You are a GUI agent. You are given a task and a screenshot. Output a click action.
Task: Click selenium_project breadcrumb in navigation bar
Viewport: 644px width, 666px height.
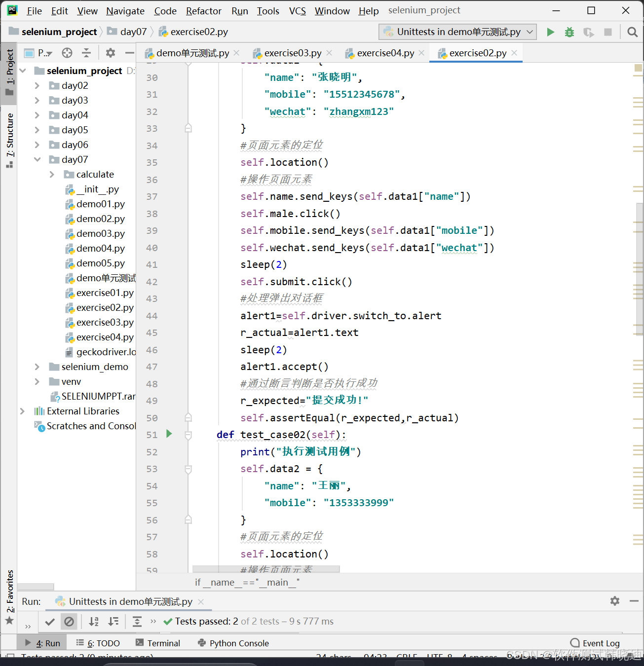pos(53,32)
